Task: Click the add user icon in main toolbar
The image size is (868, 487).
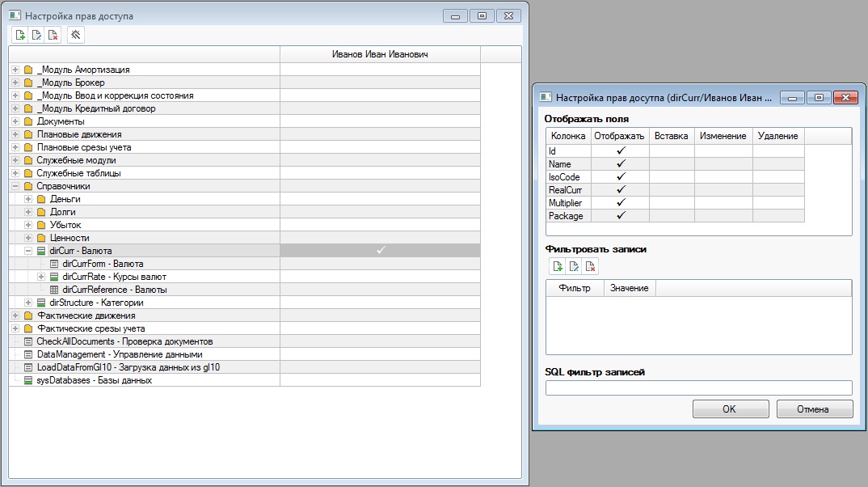Action: pyautogui.click(x=21, y=35)
